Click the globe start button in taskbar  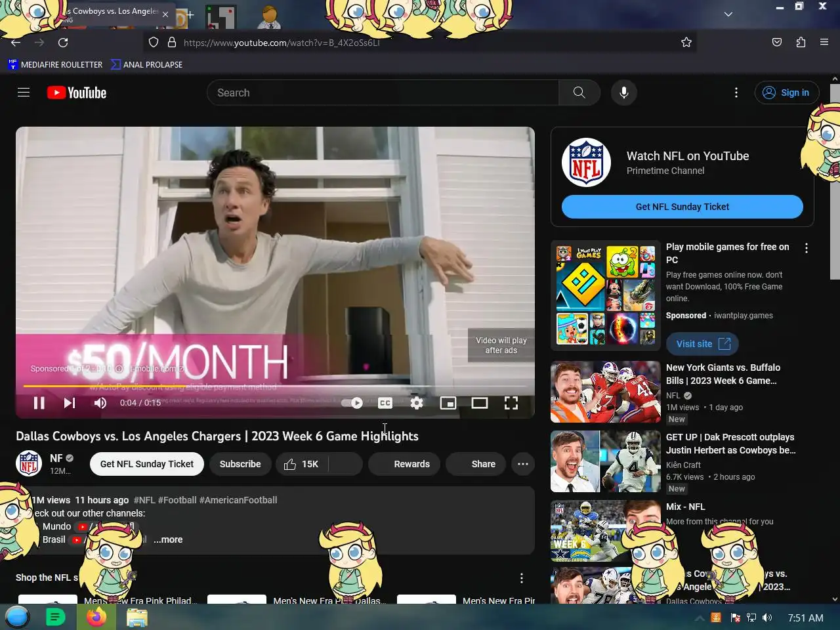pyautogui.click(x=18, y=617)
